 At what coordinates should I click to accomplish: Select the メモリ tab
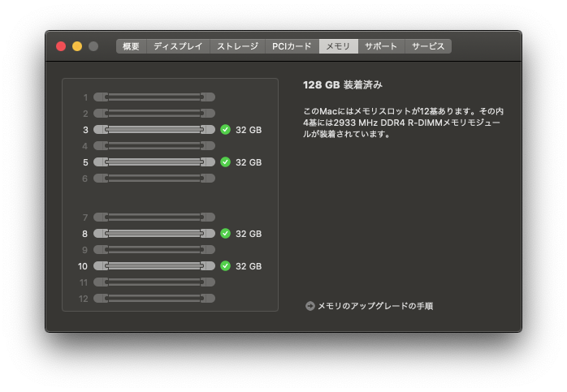pos(338,46)
